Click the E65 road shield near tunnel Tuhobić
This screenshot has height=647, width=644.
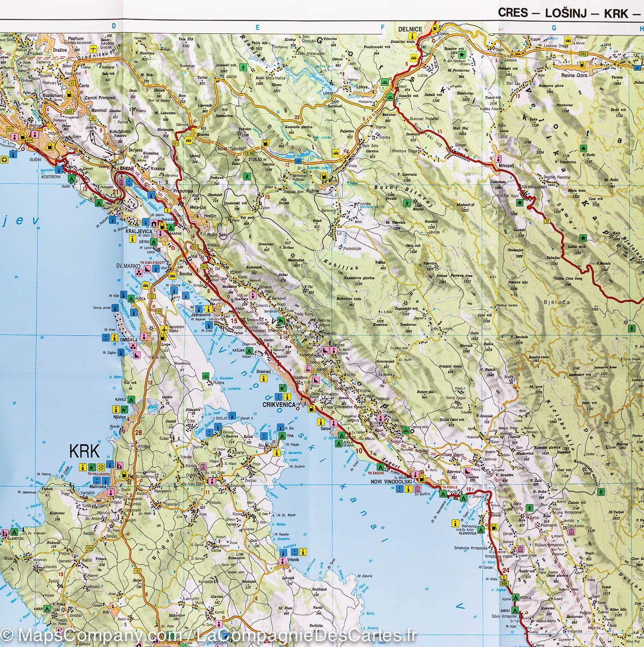coord(250,154)
